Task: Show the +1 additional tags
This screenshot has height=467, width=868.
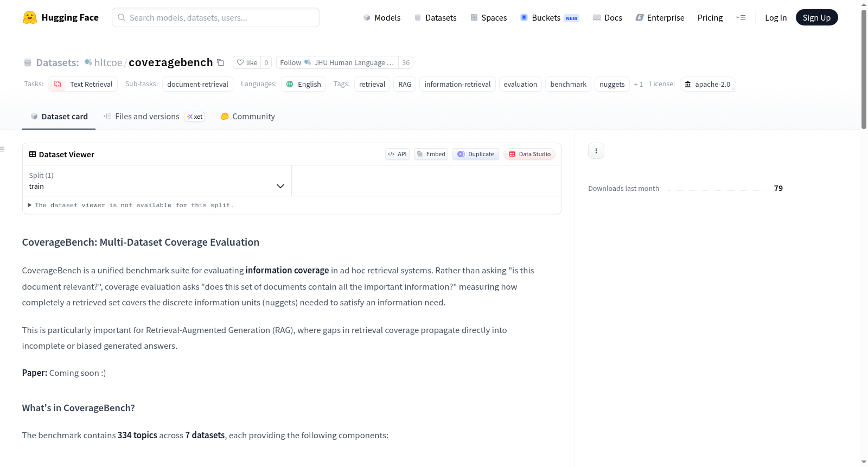Action: [638, 85]
